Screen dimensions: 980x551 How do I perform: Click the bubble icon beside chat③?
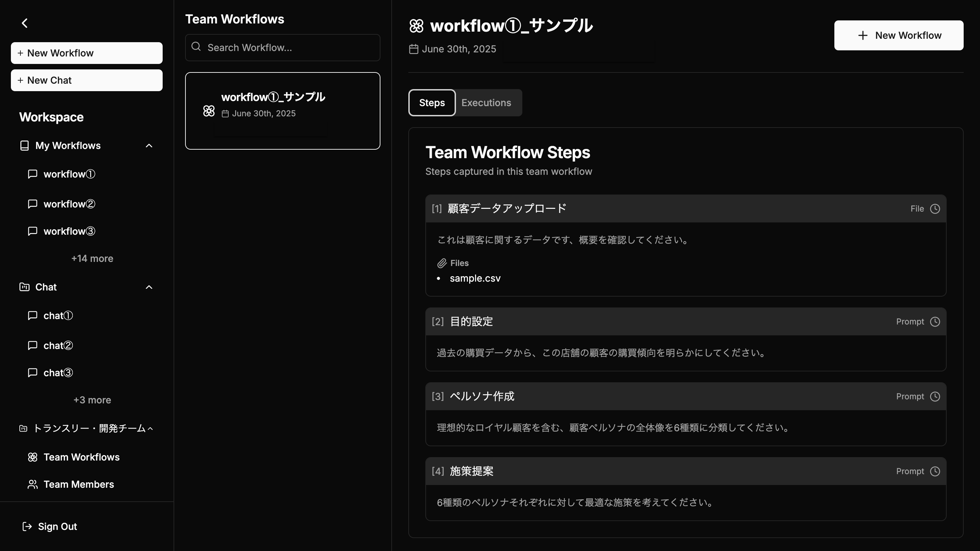33,373
